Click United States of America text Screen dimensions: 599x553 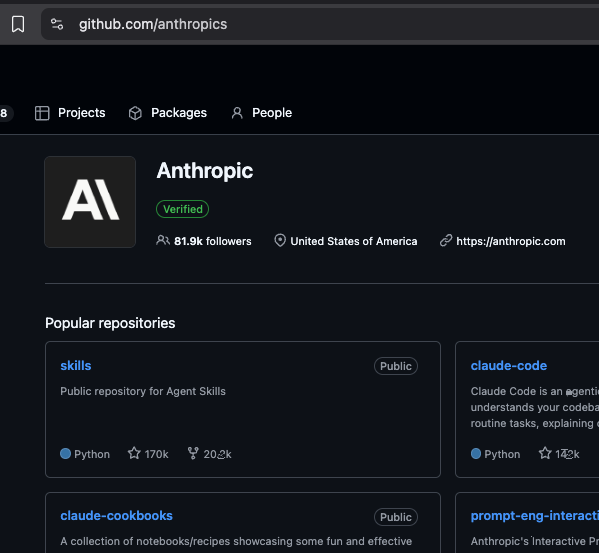point(354,241)
